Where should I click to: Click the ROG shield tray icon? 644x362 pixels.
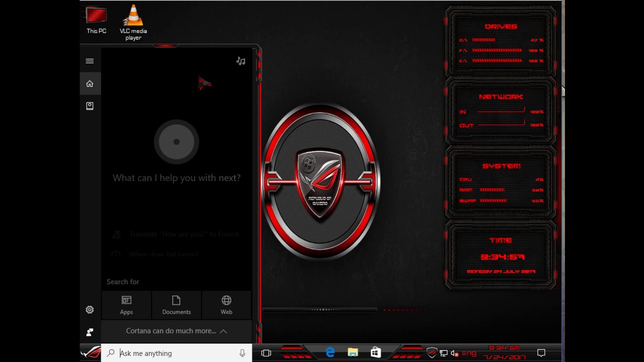pyautogui.click(x=431, y=353)
